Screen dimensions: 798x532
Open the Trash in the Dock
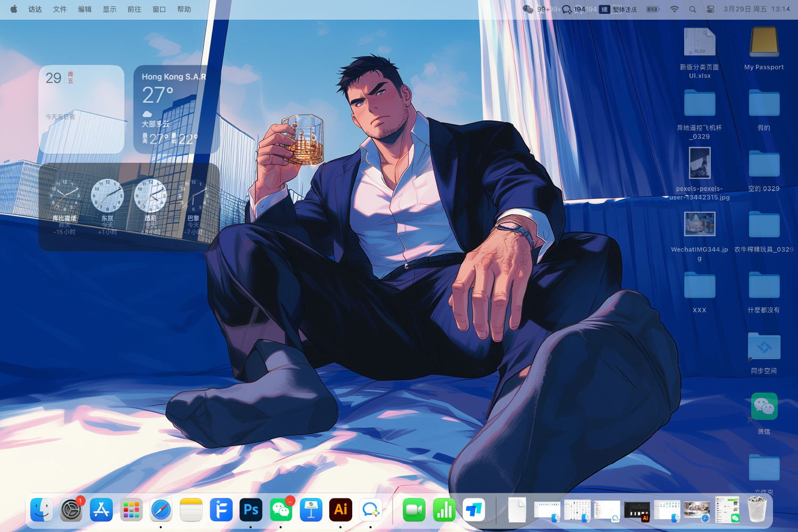[x=757, y=510]
